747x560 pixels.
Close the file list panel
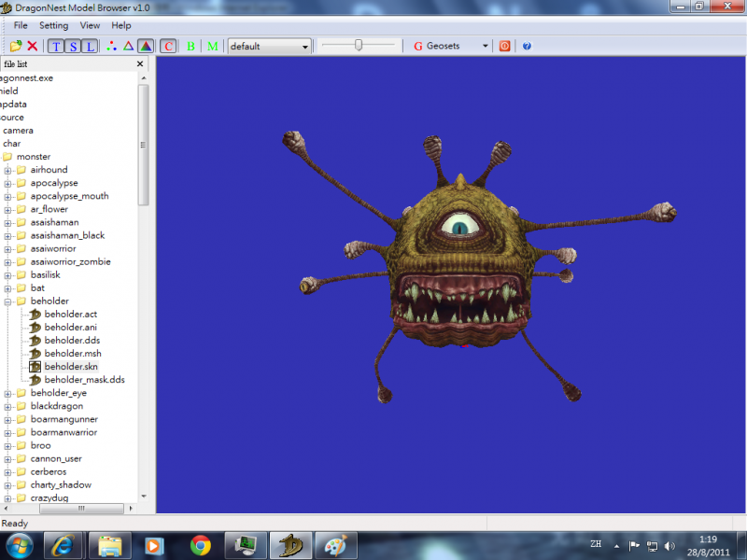139,63
